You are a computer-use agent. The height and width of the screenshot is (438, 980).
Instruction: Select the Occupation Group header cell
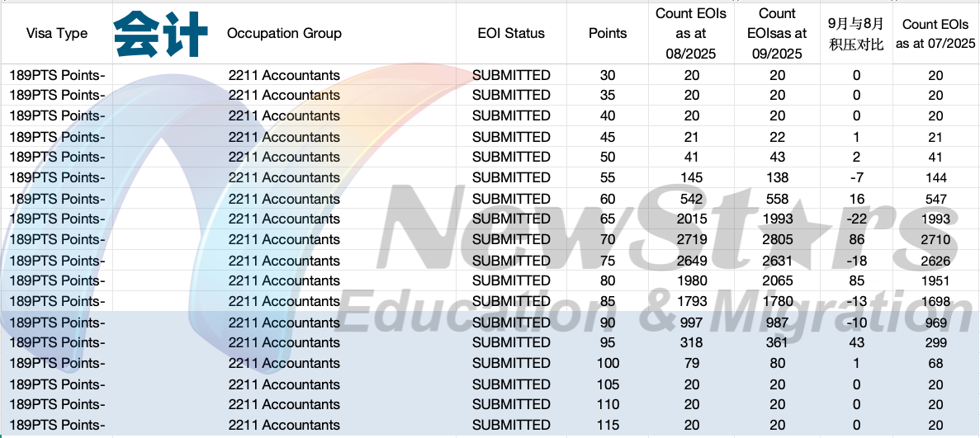coord(284,34)
